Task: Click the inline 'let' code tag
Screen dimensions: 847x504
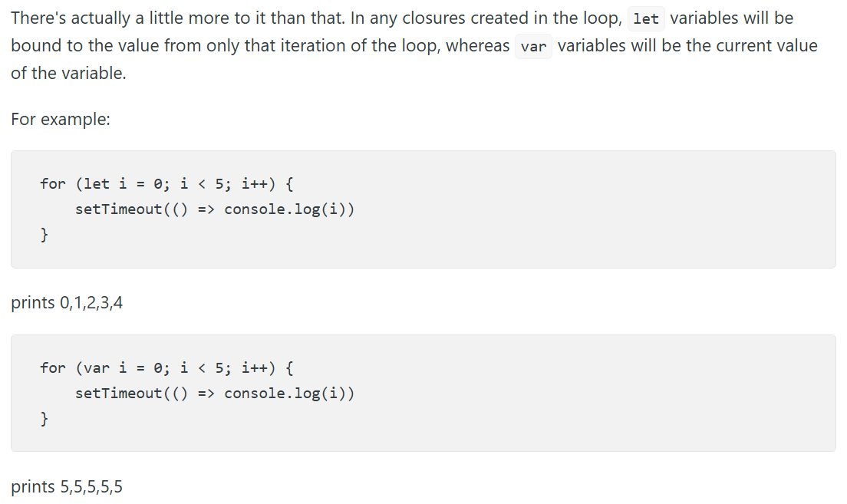Action: click(x=646, y=19)
